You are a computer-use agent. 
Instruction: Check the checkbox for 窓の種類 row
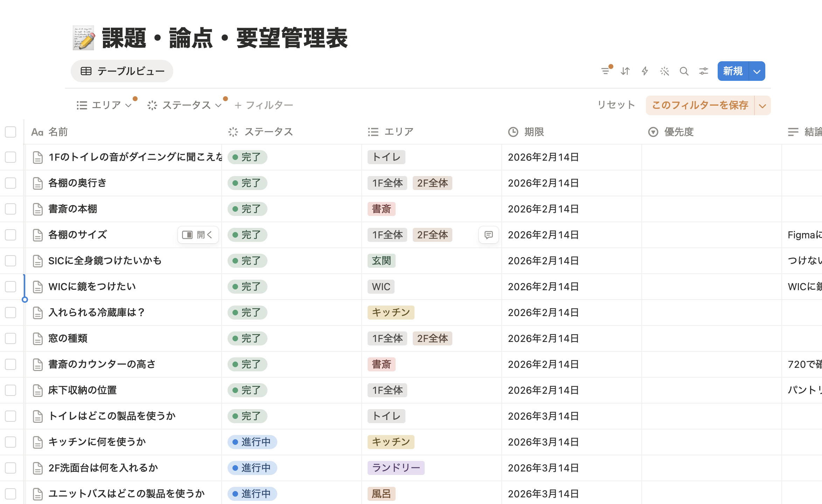tap(11, 338)
